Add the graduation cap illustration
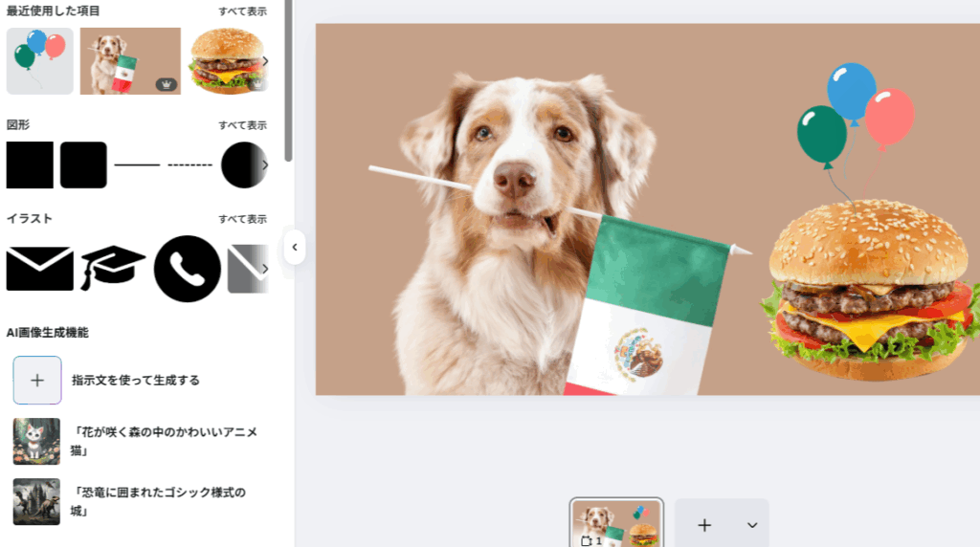Image resolution: width=980 pixels, height=547 pixels. [x=113, y=269]
